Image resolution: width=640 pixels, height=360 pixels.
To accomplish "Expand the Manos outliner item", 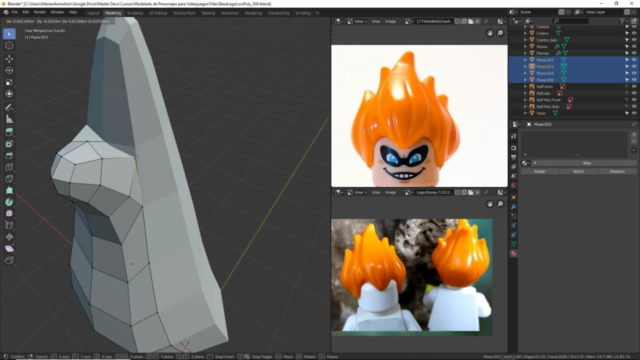I will pos(525,47).
